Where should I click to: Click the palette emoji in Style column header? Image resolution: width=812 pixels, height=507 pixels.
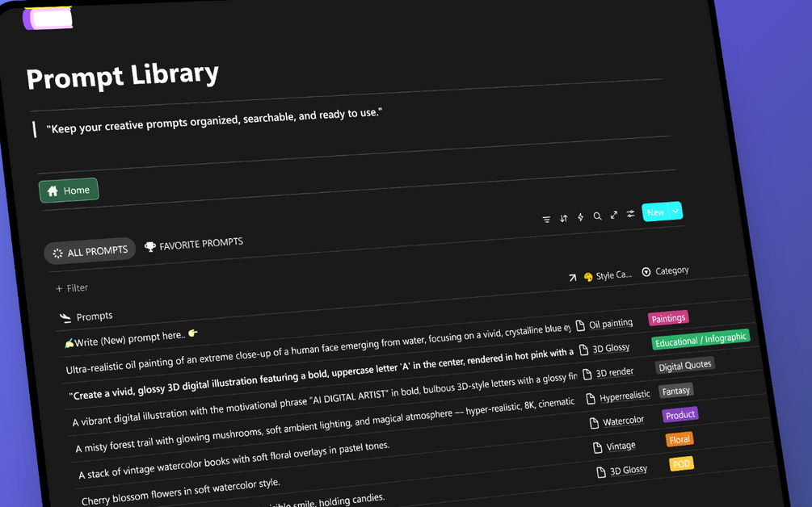point(588,277)
